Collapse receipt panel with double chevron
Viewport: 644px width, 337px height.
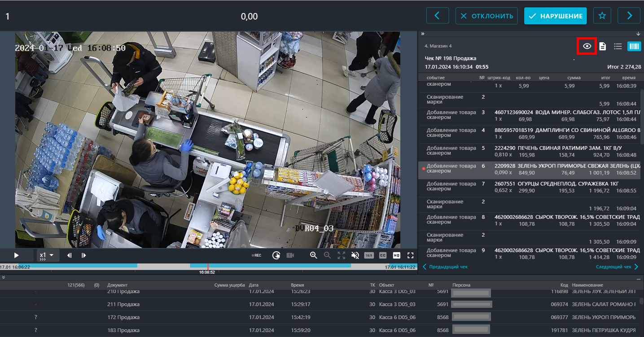pyautogui.click(x=422, y=34)
